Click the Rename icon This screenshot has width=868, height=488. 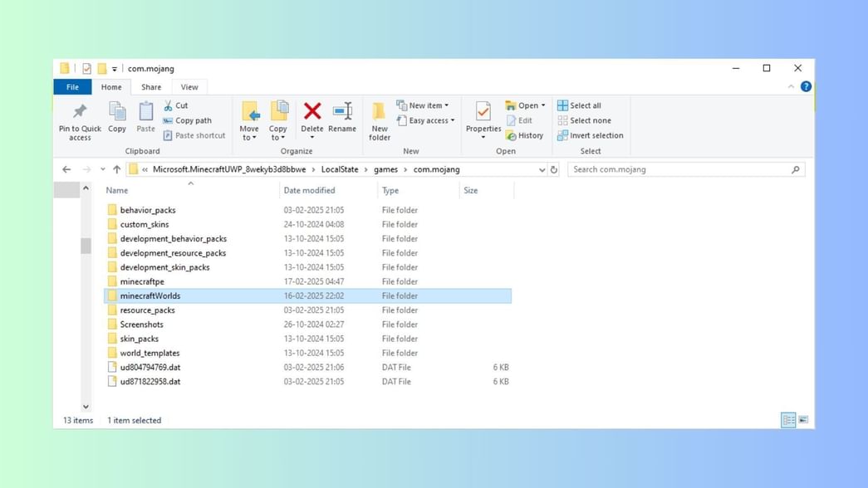point(343,116)
